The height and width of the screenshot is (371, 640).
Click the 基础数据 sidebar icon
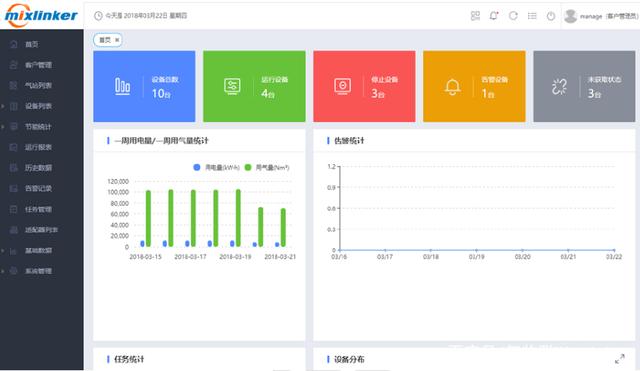pyautogui.click(x=14, y=250)
